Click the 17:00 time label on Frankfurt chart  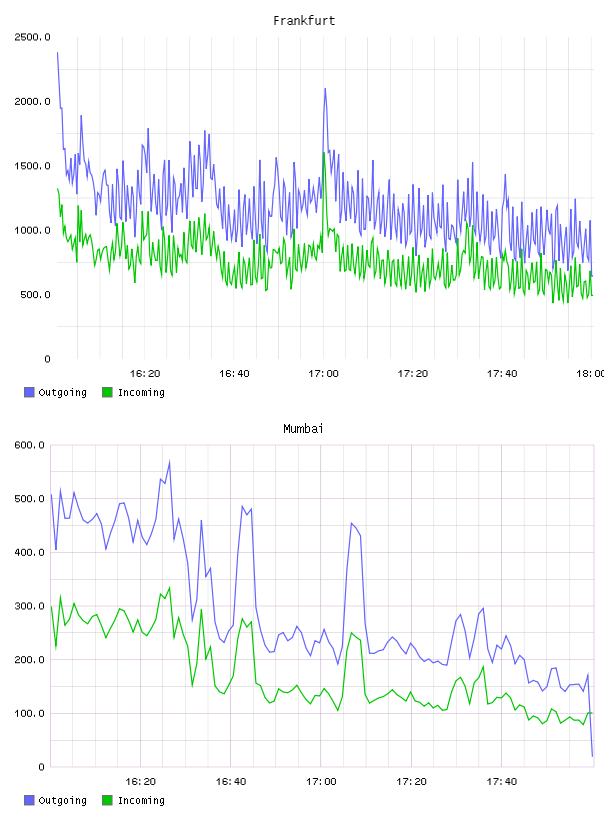click(323, 374)
